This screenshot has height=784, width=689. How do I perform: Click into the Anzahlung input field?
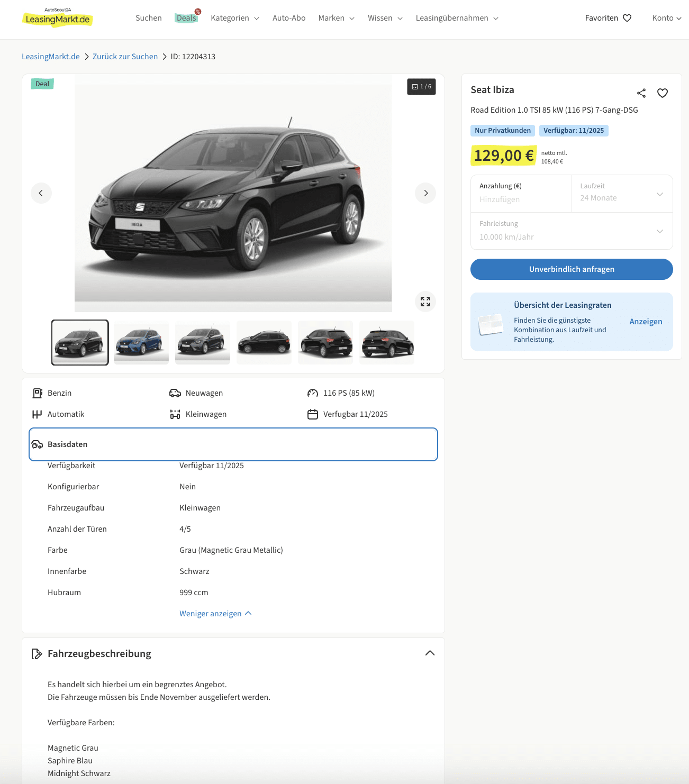click(521, 199)
